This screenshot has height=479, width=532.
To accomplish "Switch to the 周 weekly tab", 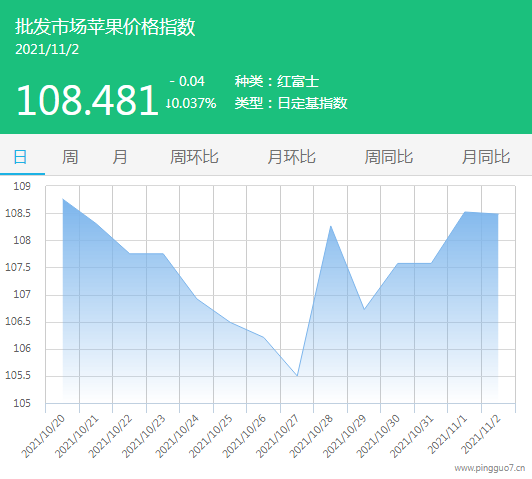I will (x=70, y=157).
